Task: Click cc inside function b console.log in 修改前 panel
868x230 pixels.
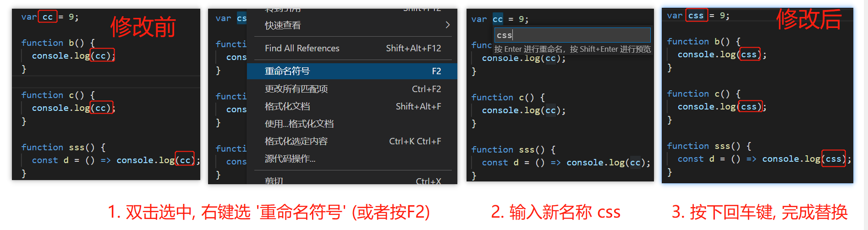Action: (102, 55)
